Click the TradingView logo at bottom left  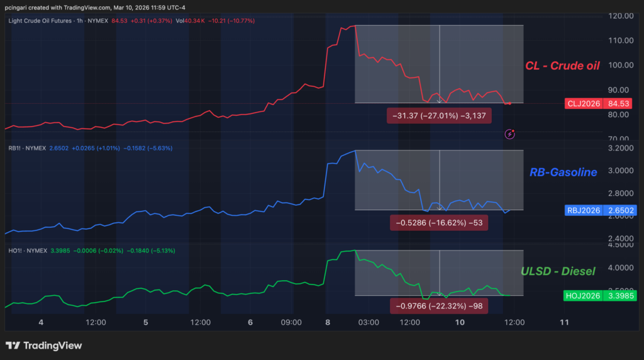tap(44, 346)
